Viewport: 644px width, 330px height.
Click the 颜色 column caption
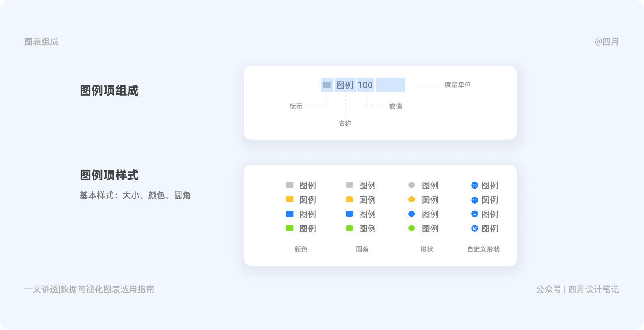click(301, 250)
